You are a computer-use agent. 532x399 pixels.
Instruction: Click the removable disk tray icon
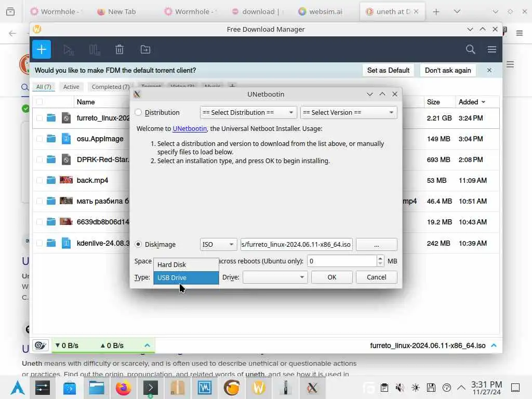tap(431, 388)
